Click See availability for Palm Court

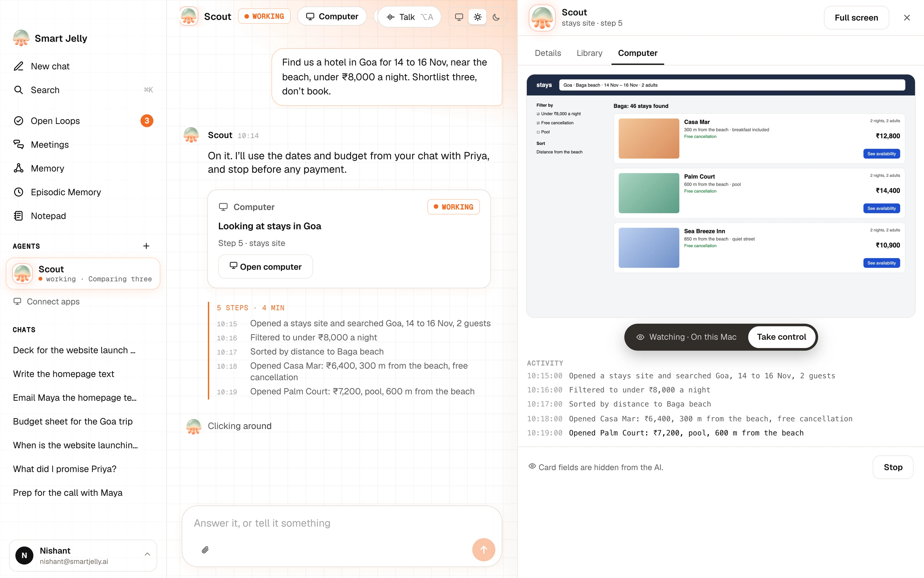881,208
